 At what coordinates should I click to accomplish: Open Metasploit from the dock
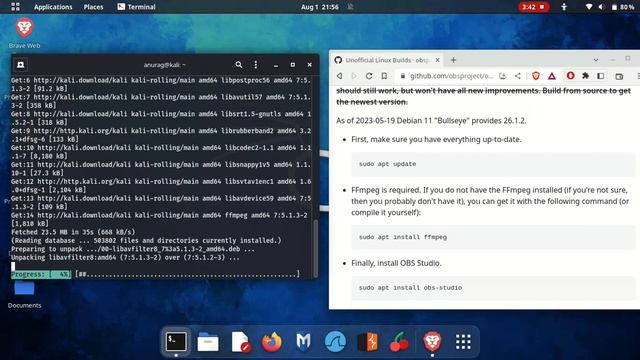click(303, 341)
